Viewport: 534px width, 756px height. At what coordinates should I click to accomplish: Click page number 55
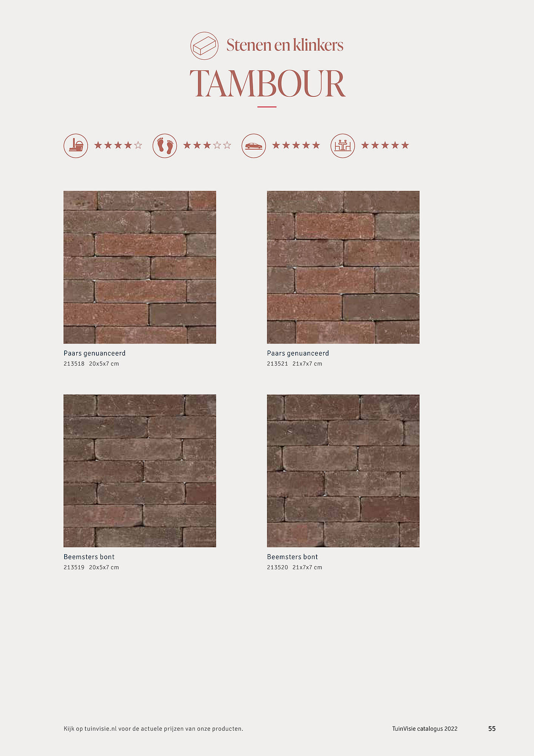click(x=492, y=729)
